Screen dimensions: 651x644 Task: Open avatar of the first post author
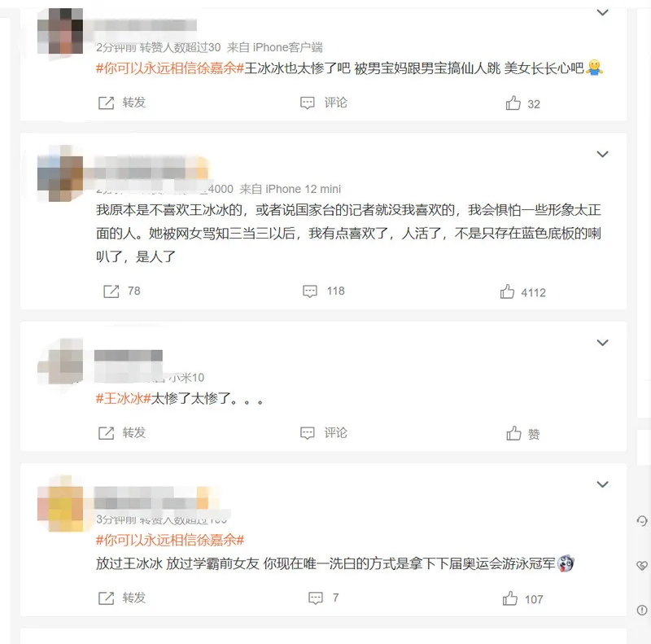(x=60, y=31)
